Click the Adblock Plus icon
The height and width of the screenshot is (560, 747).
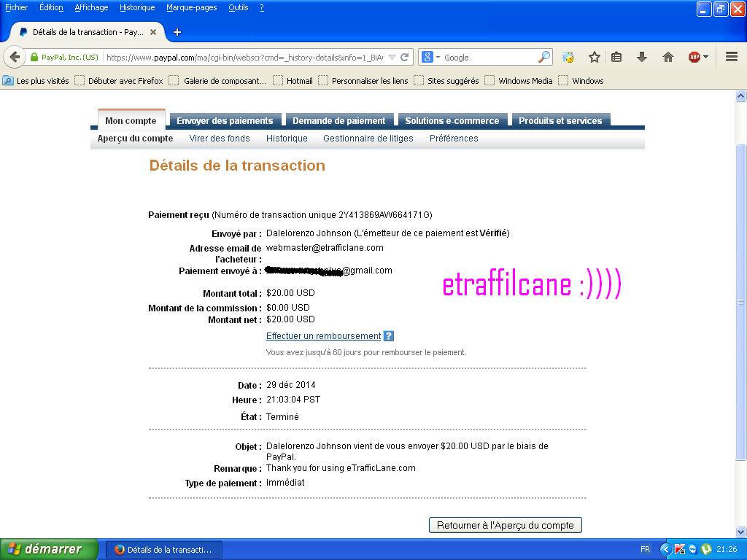tap(694, 57)
